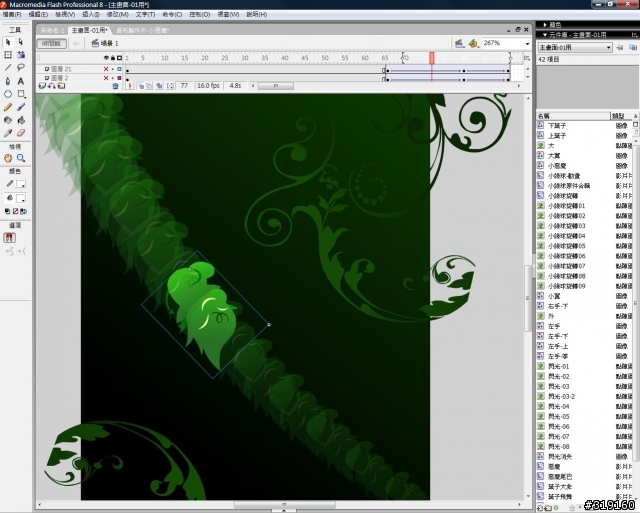
Task: Open the library panel options menu
Action: 635,35
